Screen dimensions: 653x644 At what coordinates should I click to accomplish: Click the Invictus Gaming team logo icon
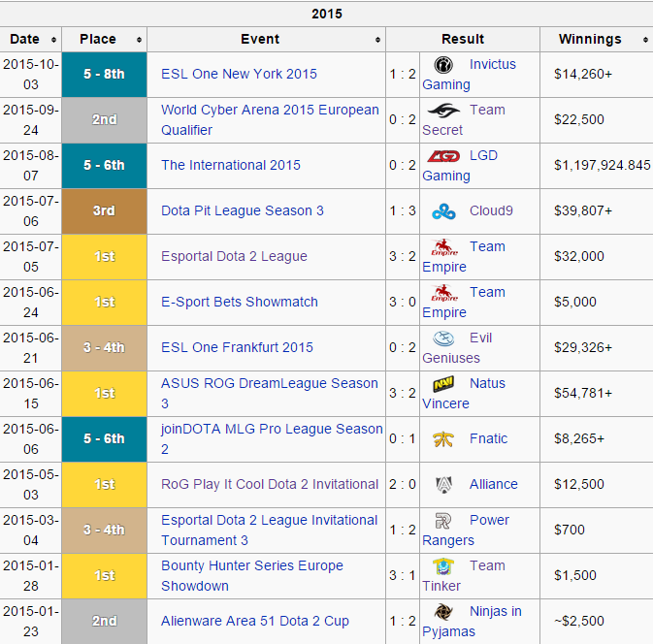click(443, 64)
